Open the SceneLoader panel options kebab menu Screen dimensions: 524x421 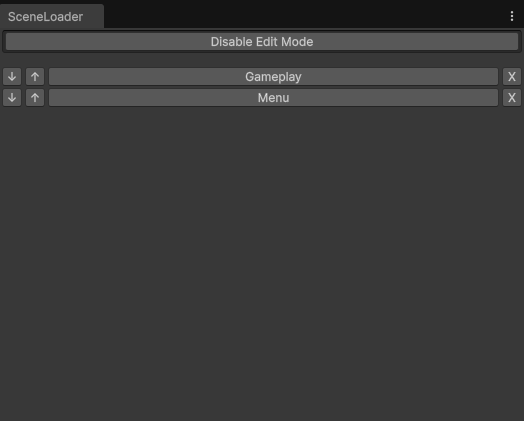512,16
